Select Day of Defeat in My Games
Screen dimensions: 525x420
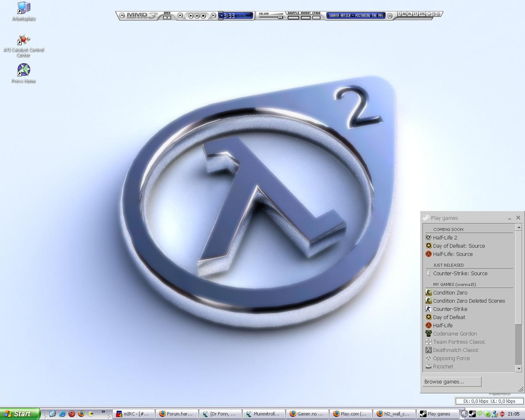[x=469, y=317]
